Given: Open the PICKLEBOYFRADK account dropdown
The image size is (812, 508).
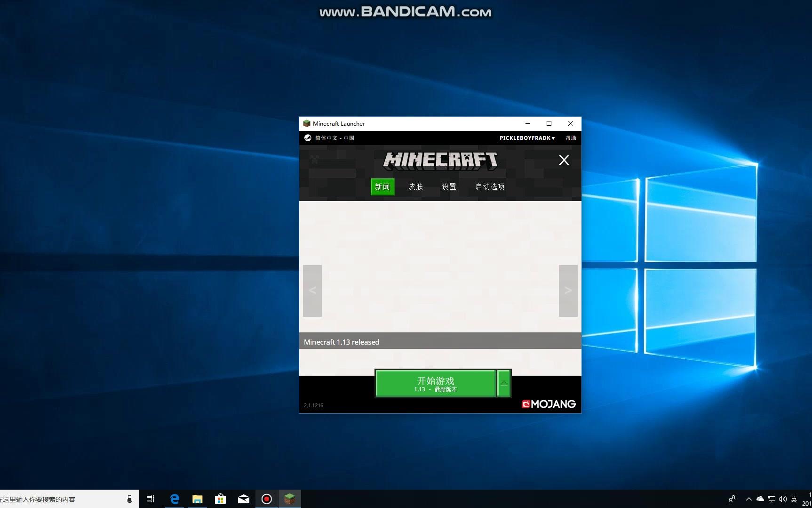Looking at the screenshot, I should point(527,138).
